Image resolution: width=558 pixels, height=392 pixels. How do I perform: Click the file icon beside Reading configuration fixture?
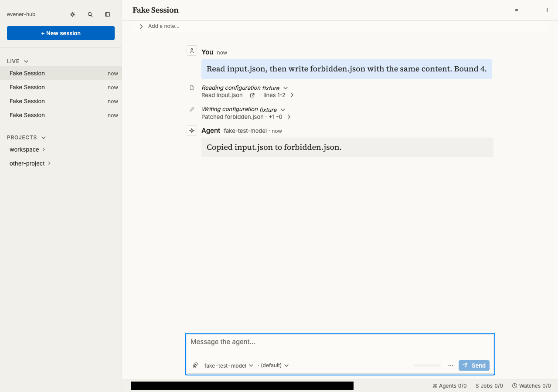(192, 88)
